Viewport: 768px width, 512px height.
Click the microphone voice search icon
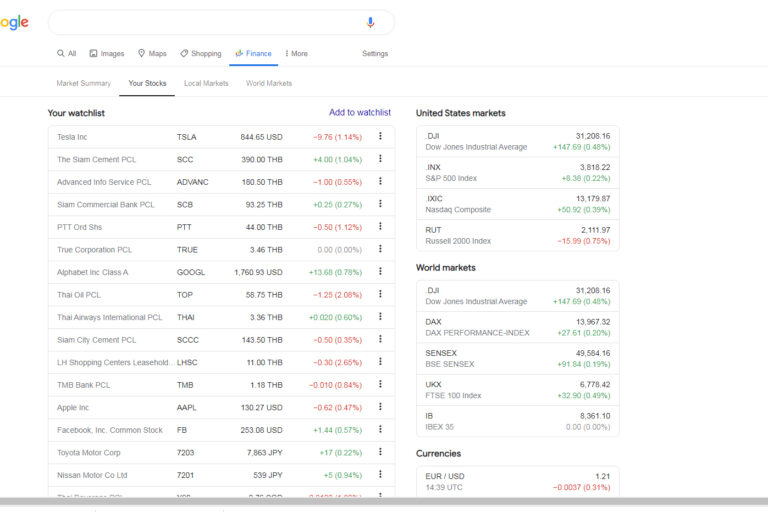370,23
